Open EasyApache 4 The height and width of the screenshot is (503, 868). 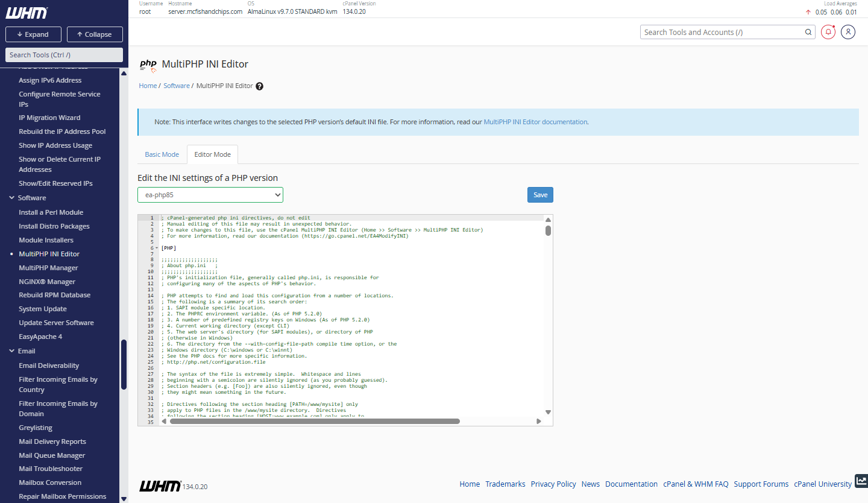click(x=40, y=337)
